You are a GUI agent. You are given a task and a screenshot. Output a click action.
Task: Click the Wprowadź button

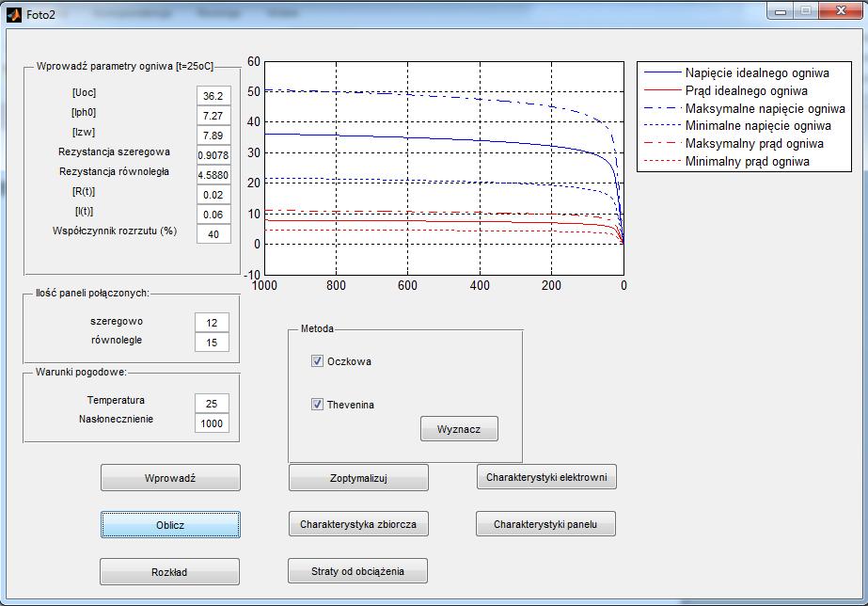point(170,478)
